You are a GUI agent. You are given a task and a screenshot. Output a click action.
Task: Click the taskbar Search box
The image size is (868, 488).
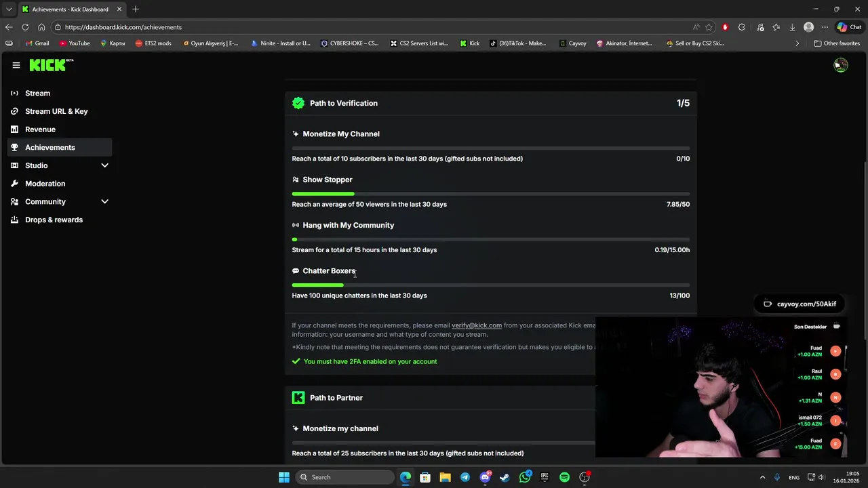point(345,477)
